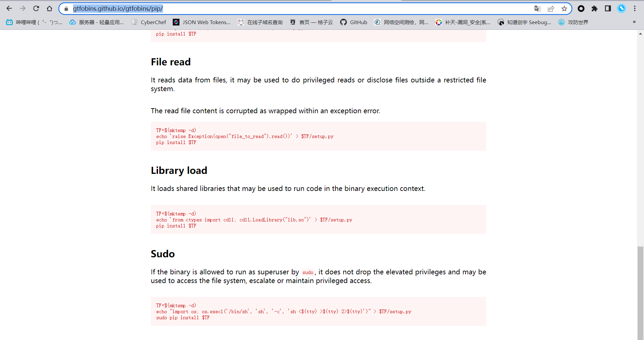Click the scrollbar up arrow
The width and height of the screenshot is (644, 340).
pyautogui.click(x=641, y=33)
